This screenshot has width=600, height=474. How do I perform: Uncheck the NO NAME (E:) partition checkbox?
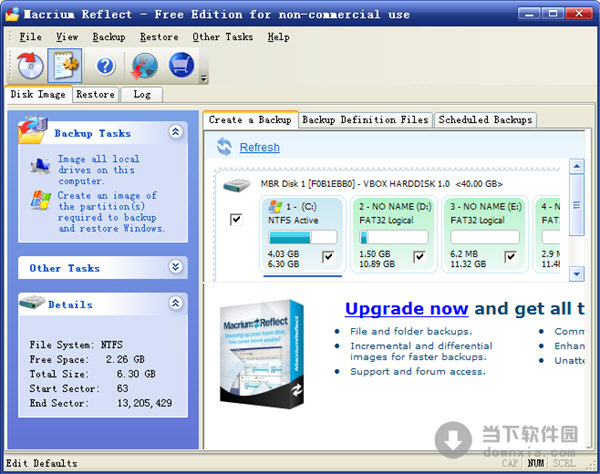pyautogui.click(x=510, y=257)
